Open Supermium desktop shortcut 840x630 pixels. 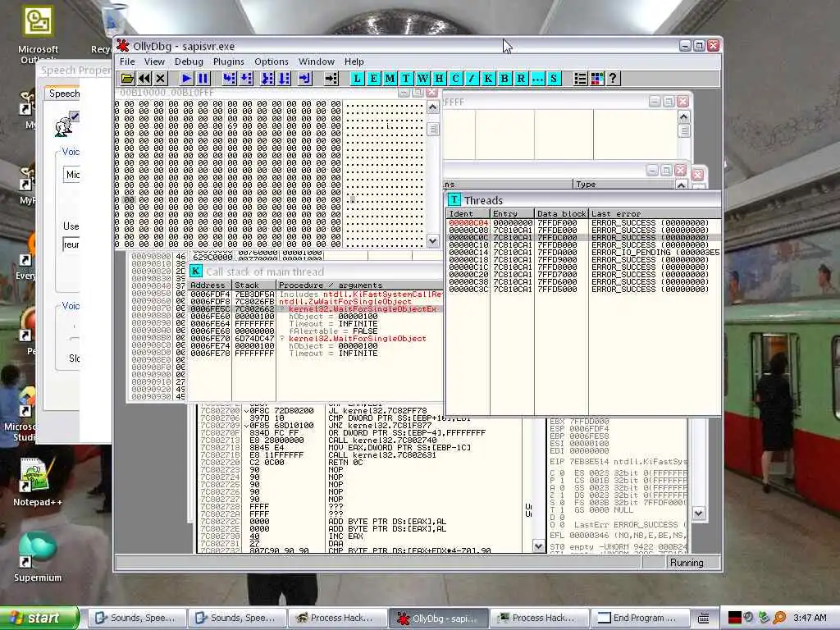point(37,557)
